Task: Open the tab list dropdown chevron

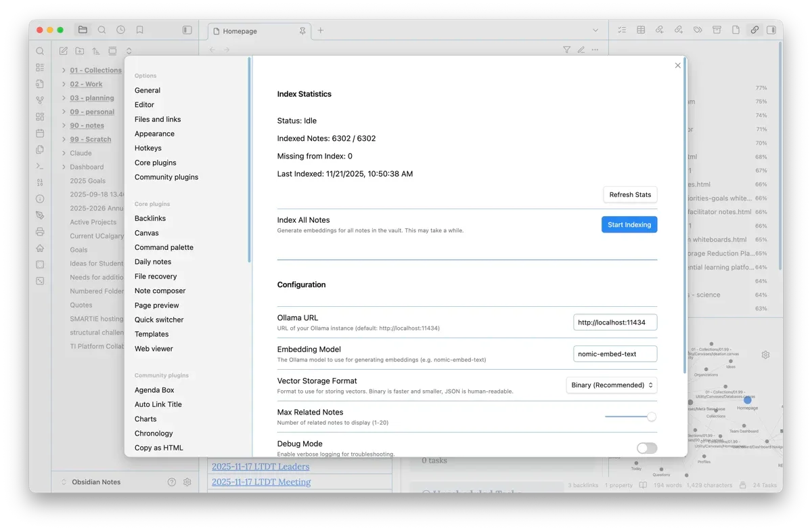Action: [595, 30]
